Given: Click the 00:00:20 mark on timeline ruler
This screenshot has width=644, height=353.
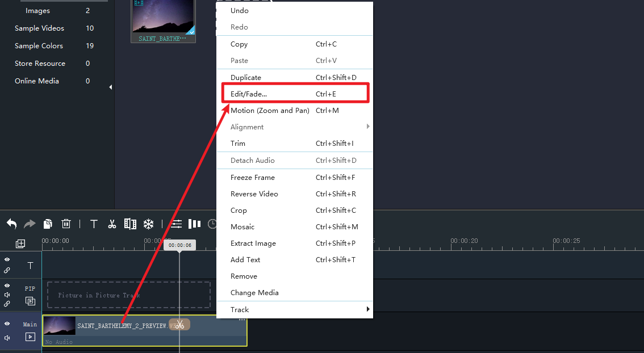Looking at the screenshot, I should tap(464, 241).
